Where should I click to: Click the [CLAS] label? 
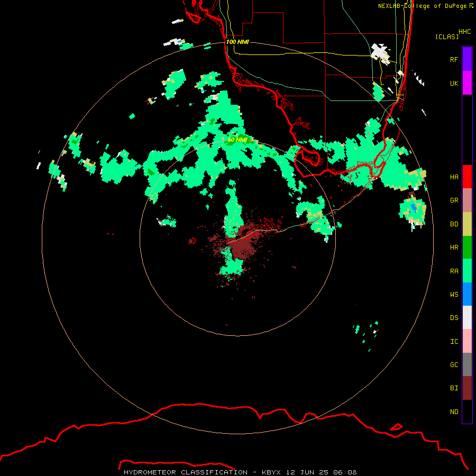tap(447, 36)
